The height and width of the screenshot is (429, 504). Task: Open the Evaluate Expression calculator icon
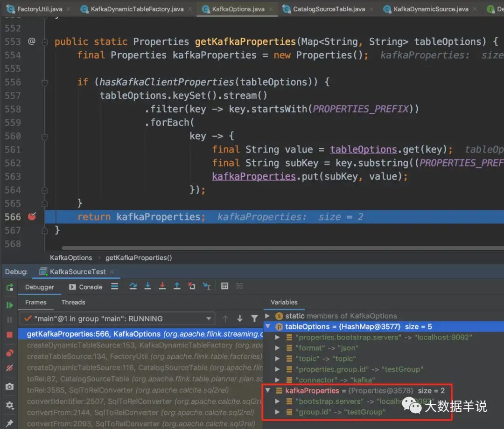[225, 286]
